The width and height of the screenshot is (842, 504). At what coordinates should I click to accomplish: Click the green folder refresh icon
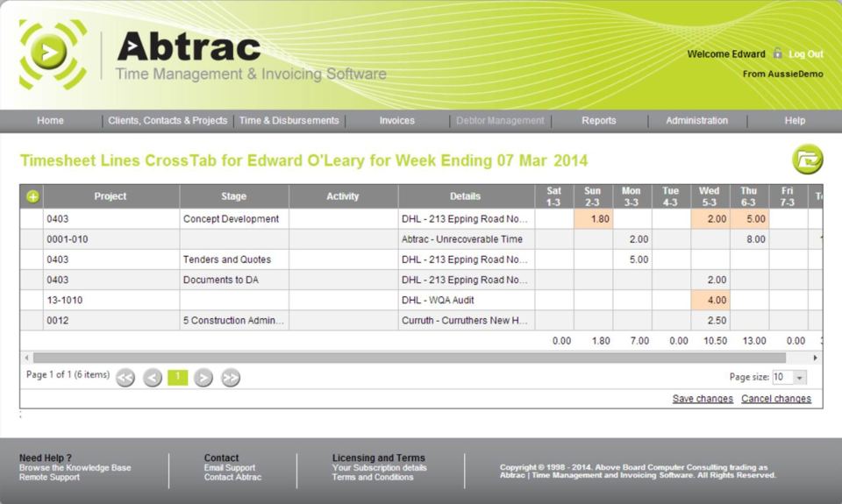point(807,160)
